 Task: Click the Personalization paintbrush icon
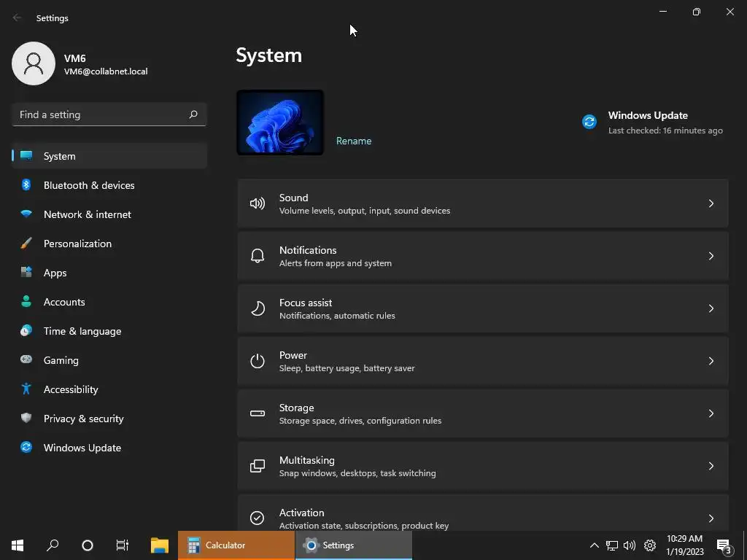(x=26, y=244)
